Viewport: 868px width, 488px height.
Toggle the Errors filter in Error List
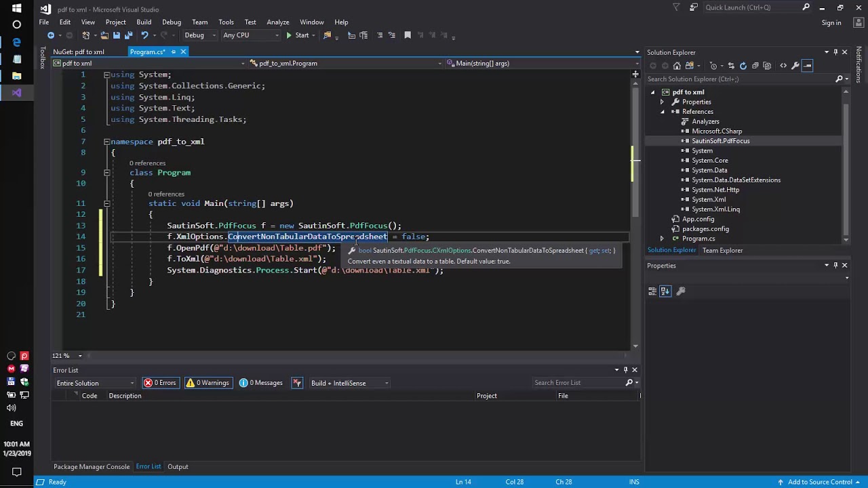point(160,383)
